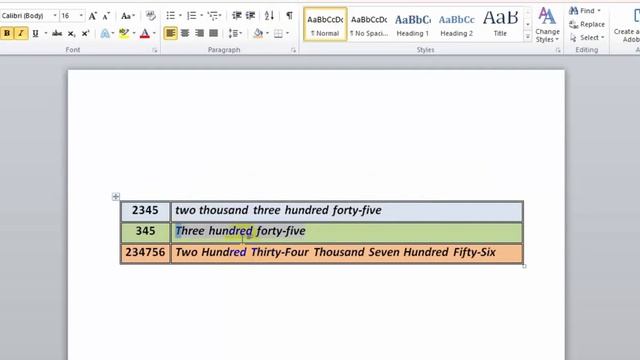Image resolution: width=640 pixels, height=360 pixels.
Task: Apply text highlight color
Action: tap(124, 33)
